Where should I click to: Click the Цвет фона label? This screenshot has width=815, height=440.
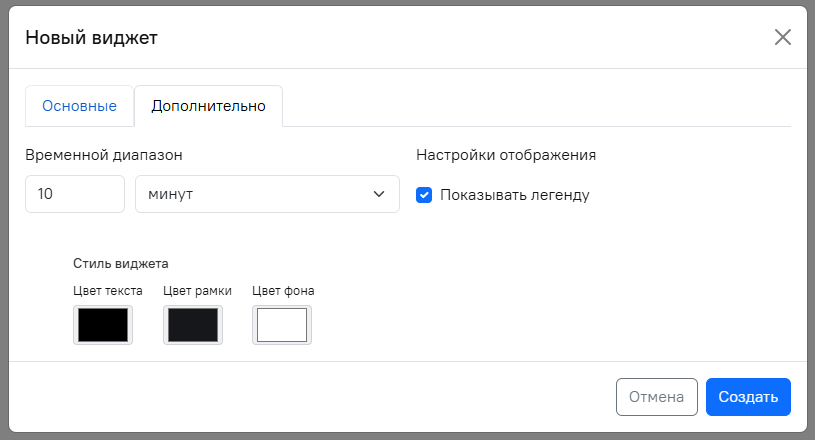tap(283, 291)
